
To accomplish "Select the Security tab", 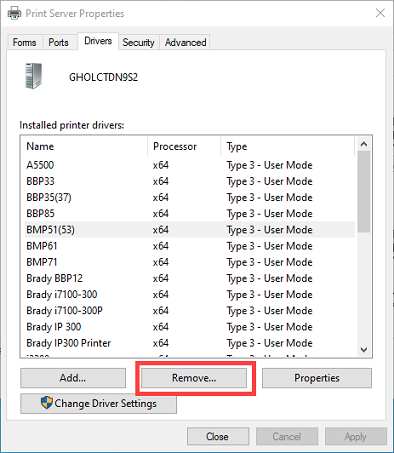I will 138,42.
